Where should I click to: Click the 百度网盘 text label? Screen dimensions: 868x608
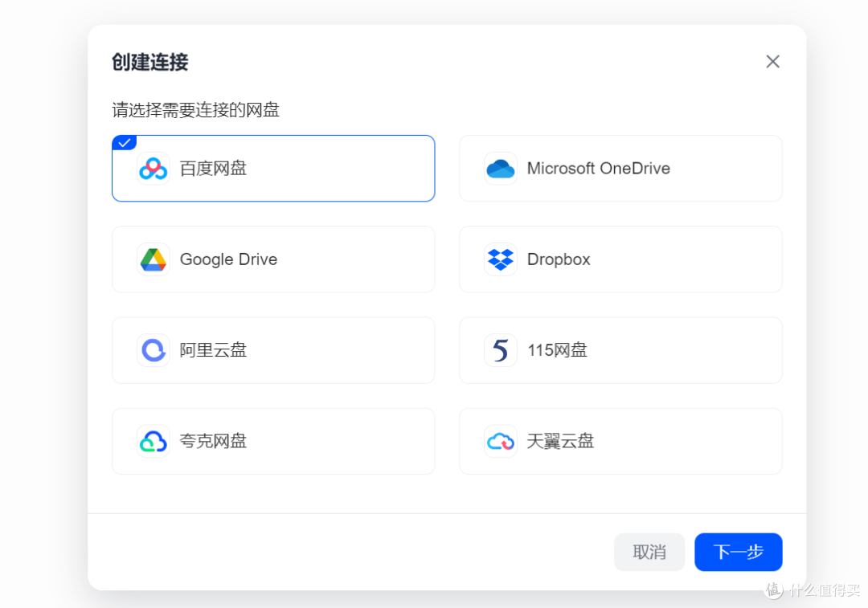213,168
